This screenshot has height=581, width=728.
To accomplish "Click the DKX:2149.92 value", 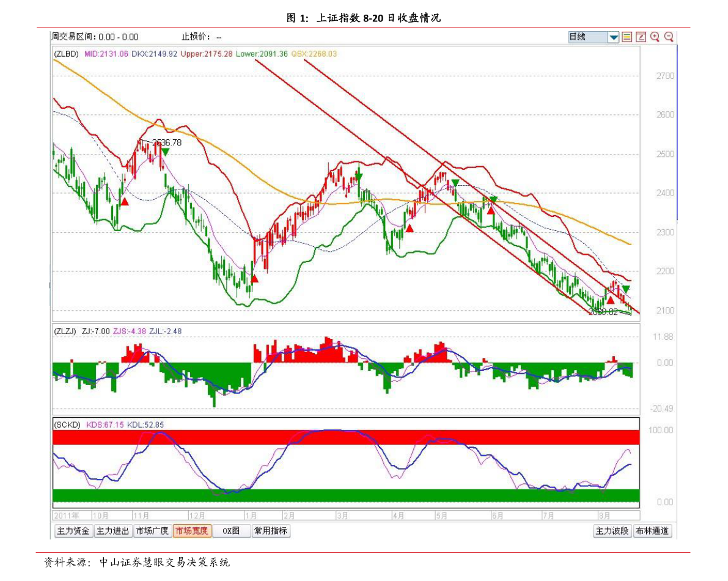I will pos(154,54).
